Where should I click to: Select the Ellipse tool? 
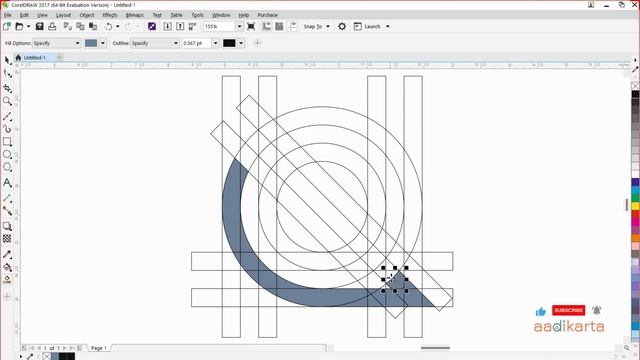pos(7,154)
